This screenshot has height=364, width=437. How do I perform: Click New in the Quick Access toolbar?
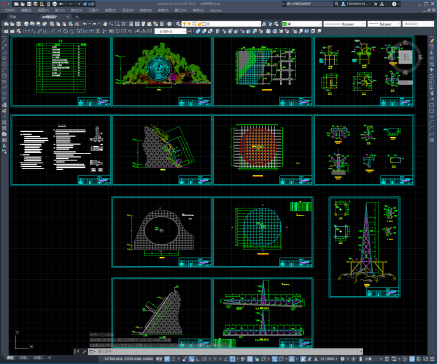point(16,4)
